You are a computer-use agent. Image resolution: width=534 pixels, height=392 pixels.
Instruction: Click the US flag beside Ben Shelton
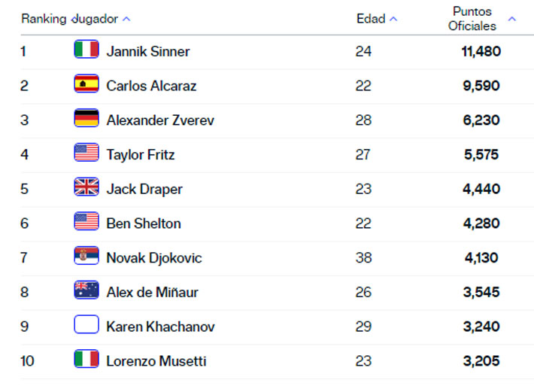(x=86, y=223)
